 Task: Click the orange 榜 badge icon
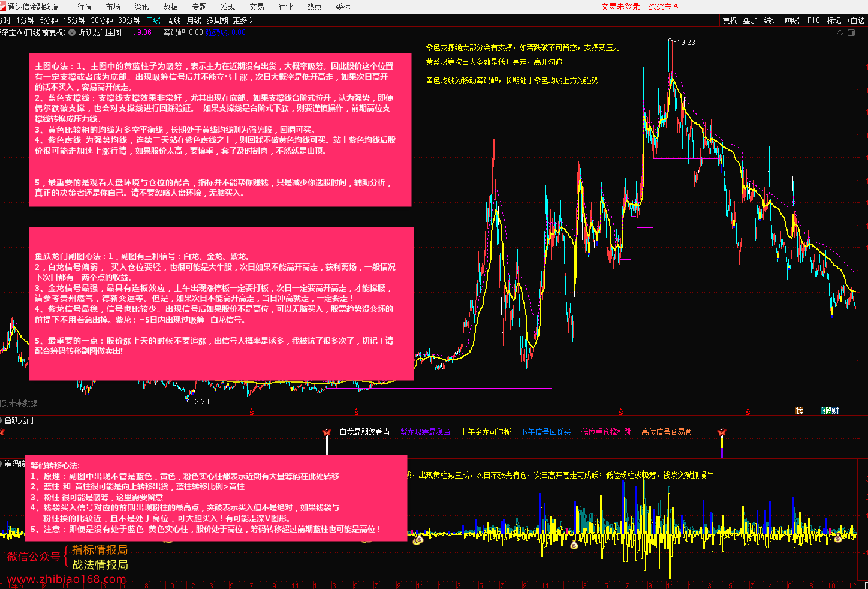[x=799, y=411]
